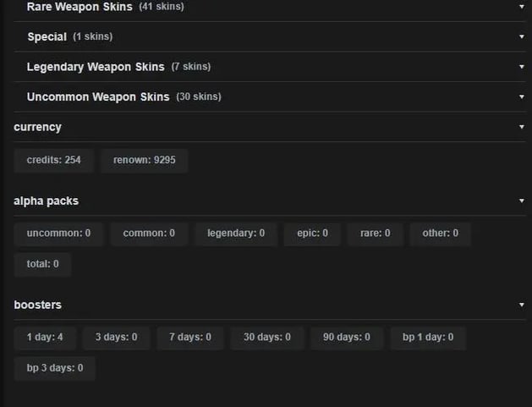
Task: Collapse the alpha packs section arrow
Action: tap(522, 201)
